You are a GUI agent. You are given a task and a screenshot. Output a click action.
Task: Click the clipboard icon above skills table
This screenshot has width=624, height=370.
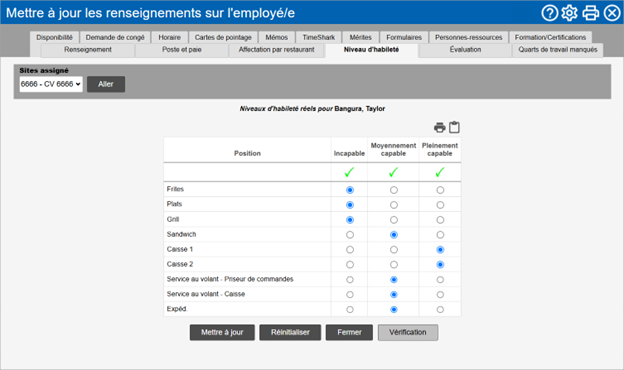pyautogui.click(x=454, y=127)
